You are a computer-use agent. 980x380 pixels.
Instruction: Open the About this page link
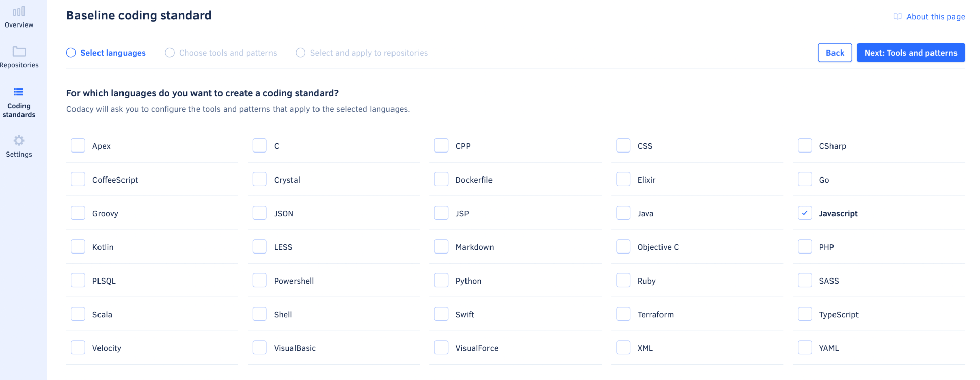935,16
